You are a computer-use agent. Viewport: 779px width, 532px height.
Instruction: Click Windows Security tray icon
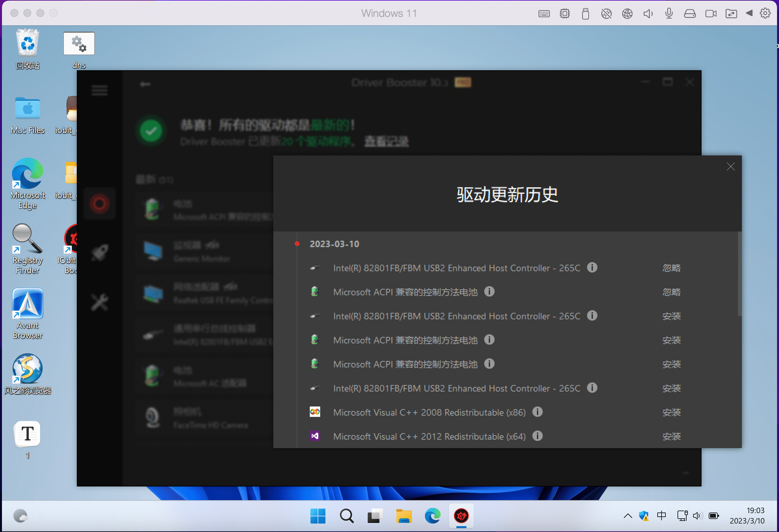(x=644, y=516)
